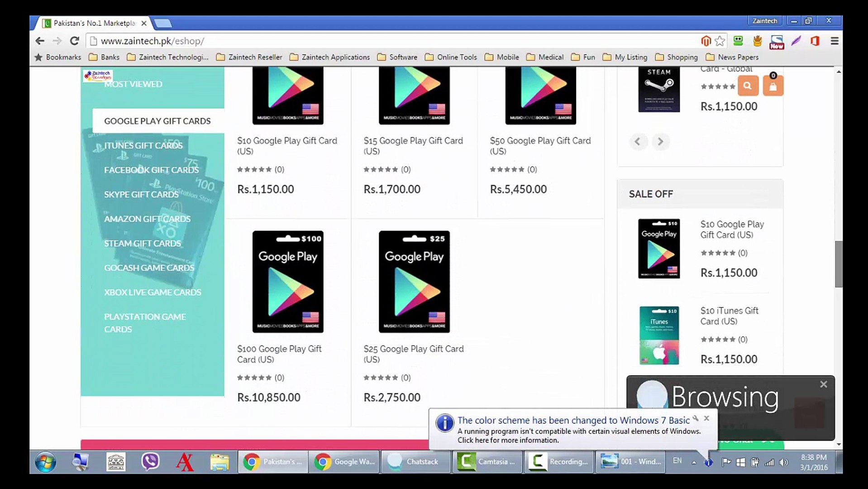Viewport: 868px width, 489px height.
Task: Select GoCash Game Cards category
Action: point(149,268)
